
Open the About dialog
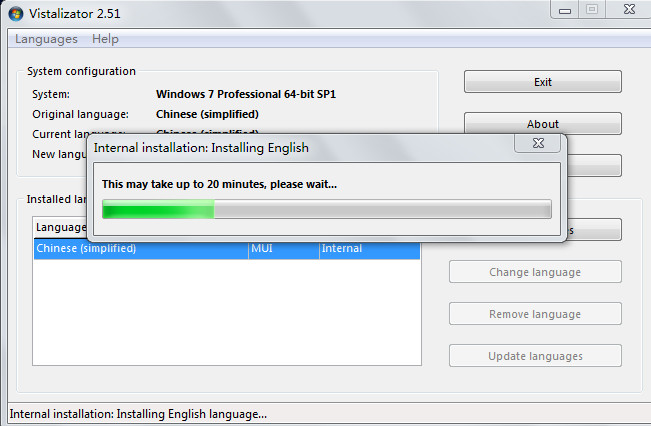543,124
